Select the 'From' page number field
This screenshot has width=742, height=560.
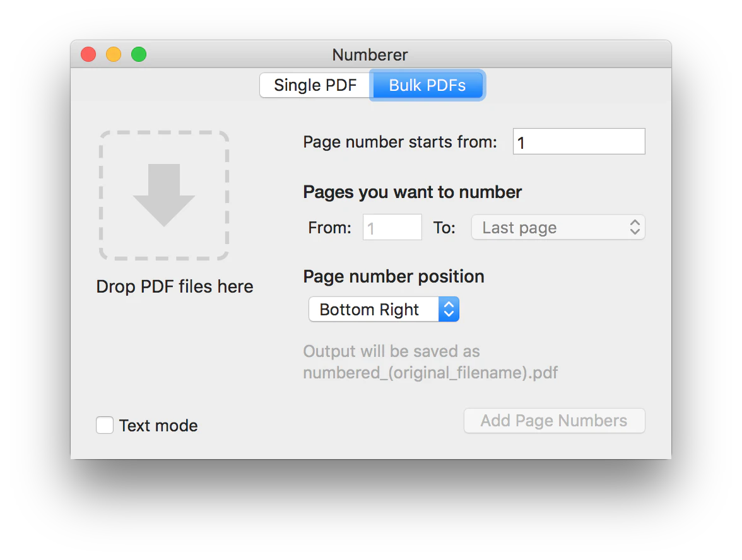click(392, 227)
